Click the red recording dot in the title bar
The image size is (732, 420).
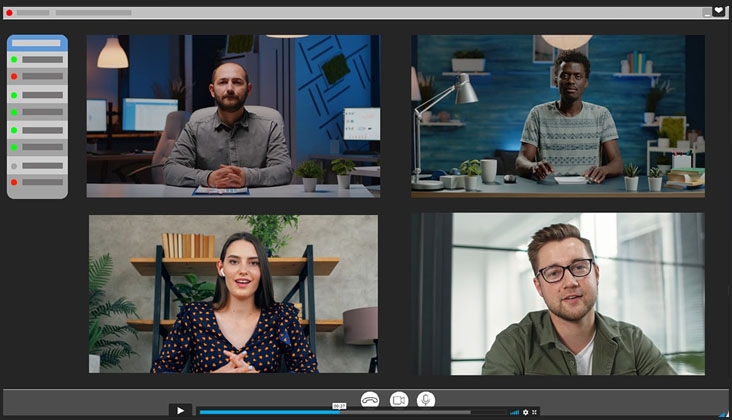[x=10, y=13]
